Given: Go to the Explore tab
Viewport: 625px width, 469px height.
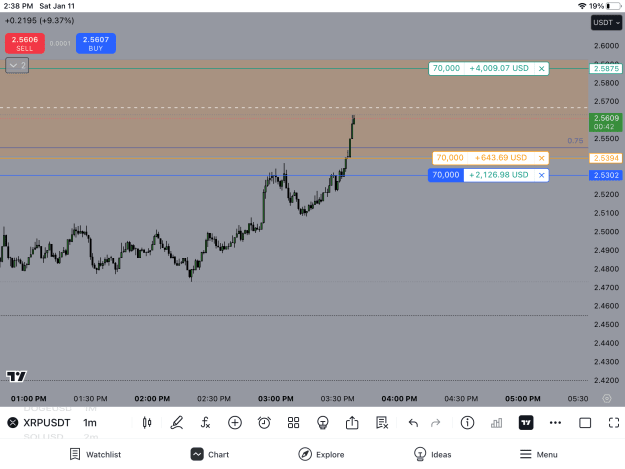Looking at the screenshot, I should coord(321,454).
